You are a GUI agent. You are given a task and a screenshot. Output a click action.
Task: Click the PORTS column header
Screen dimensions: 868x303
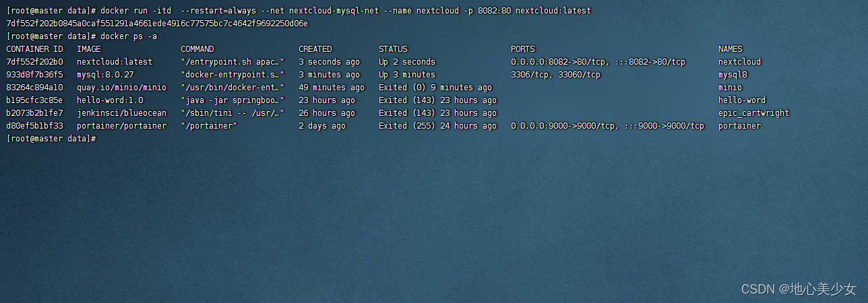(523, 49)
